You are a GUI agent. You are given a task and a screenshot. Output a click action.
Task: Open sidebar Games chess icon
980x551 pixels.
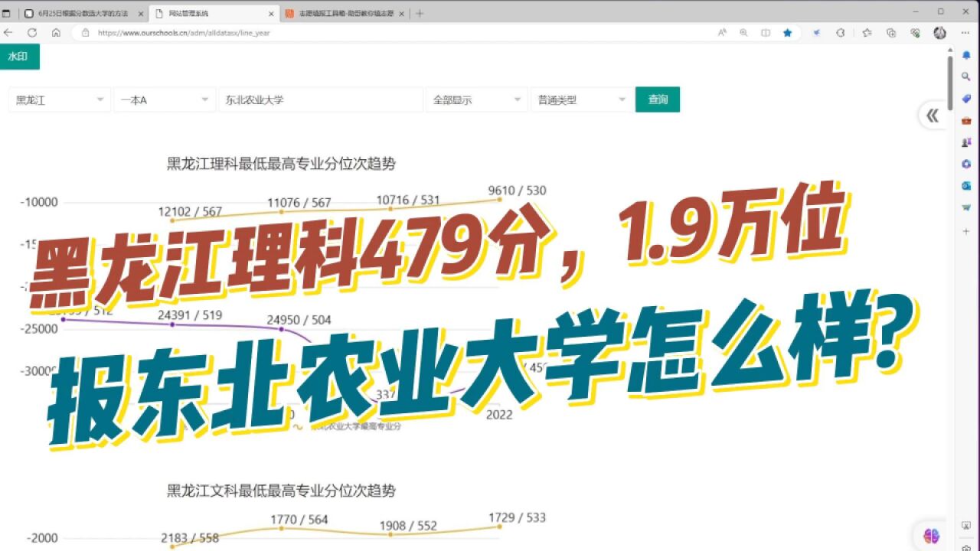[966, 142]
